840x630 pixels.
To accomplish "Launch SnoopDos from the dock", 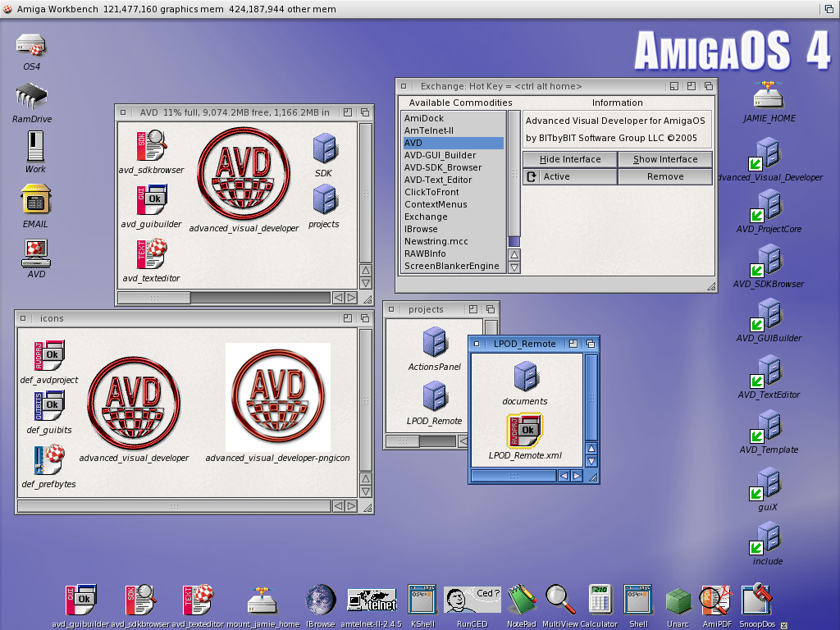I will tap(756, 600).
